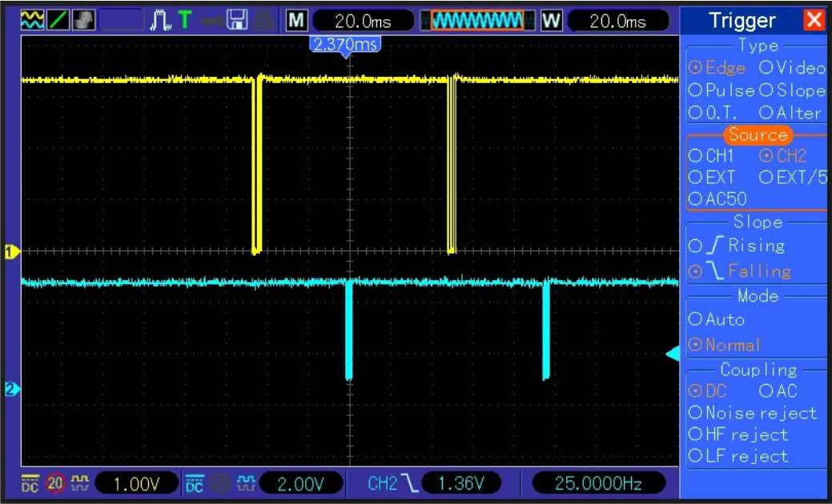Select CH1 as trigger source
This screenshot has width=832, height=504.
(711, 156)
